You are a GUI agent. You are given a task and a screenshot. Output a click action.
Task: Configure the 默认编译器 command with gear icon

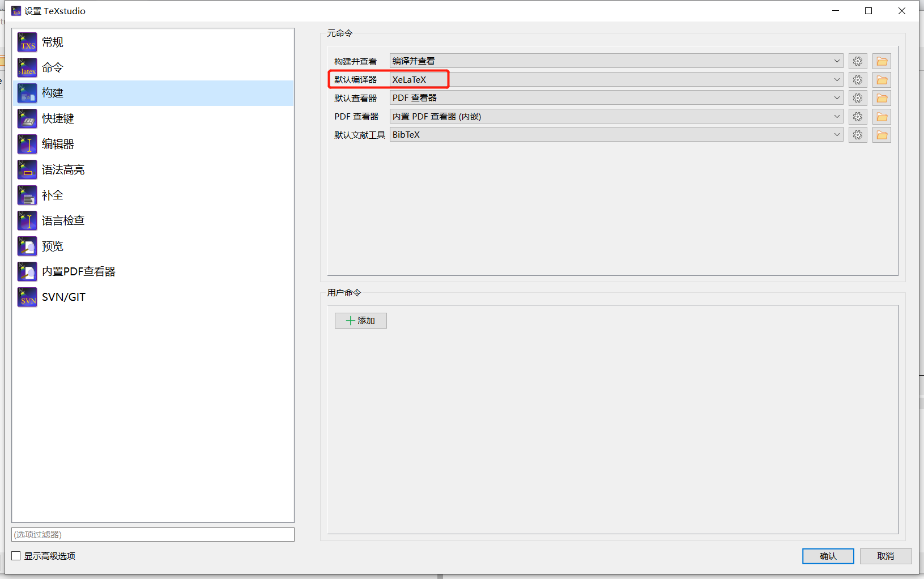tap(858, 80)
